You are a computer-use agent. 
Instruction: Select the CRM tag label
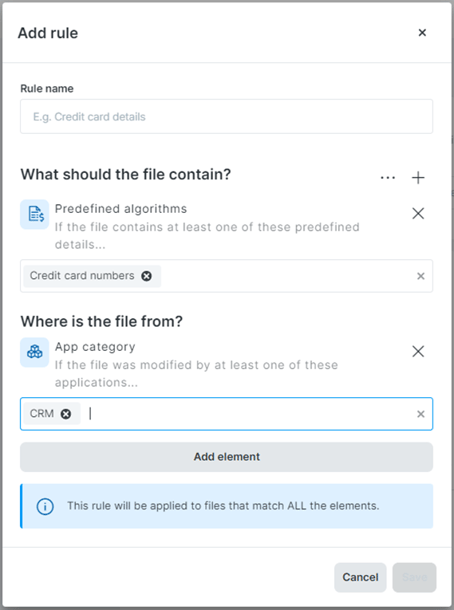(42, 414)
